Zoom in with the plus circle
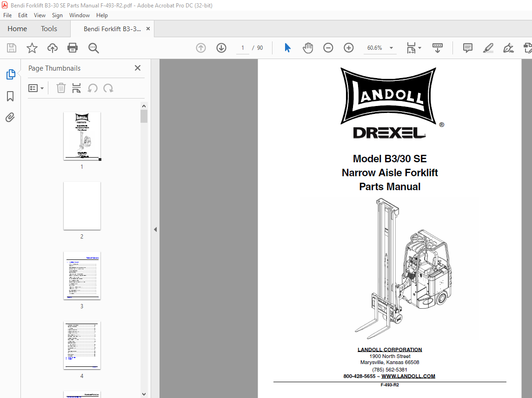 pos(348,48)
